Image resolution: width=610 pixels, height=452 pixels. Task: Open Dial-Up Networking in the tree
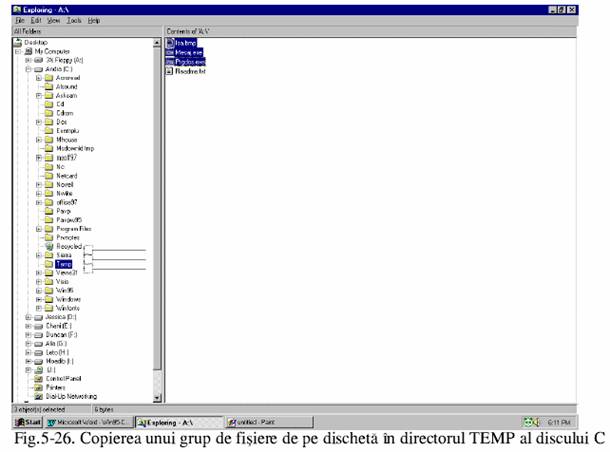point(38,396)
